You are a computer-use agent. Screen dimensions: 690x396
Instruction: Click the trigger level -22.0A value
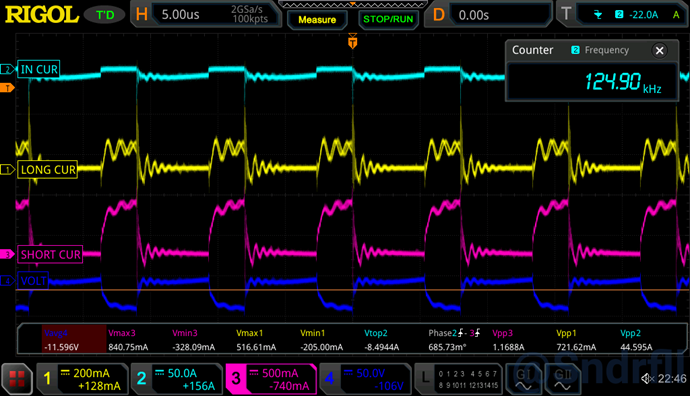(x=643, y=15)
